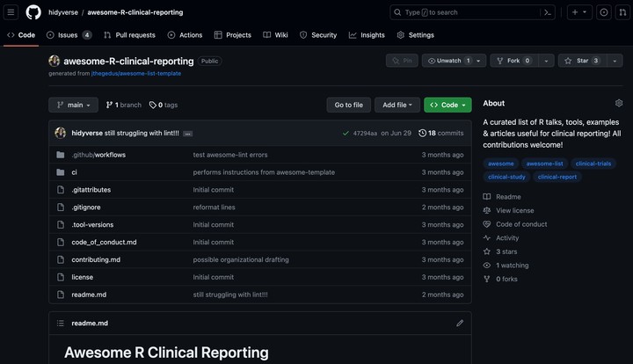Click the clinical-study topic tag
This screenshot has width=633, height=364.
point(506,177)
